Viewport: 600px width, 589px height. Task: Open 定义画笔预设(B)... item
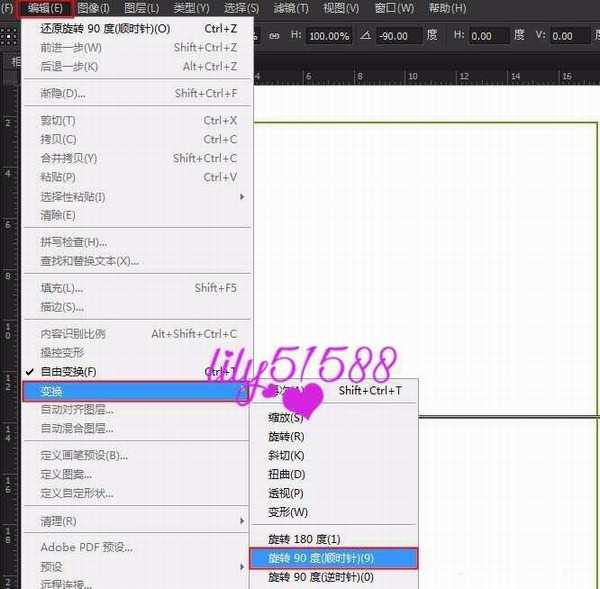coord(84,455)
